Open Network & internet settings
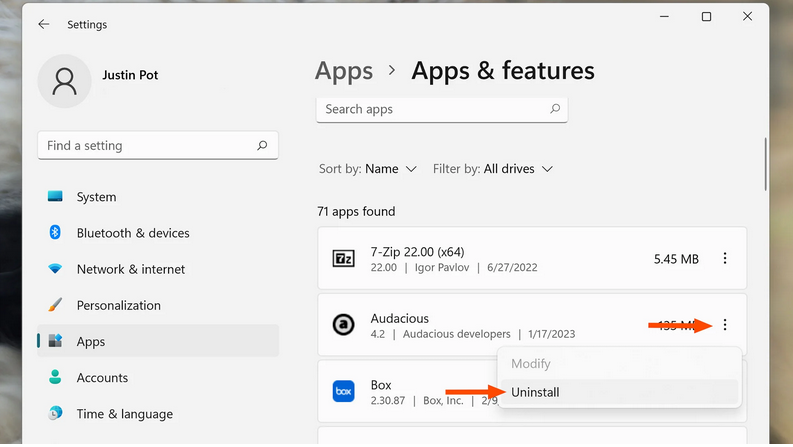The width and height of the screenshot is (793, 447). 158,269
